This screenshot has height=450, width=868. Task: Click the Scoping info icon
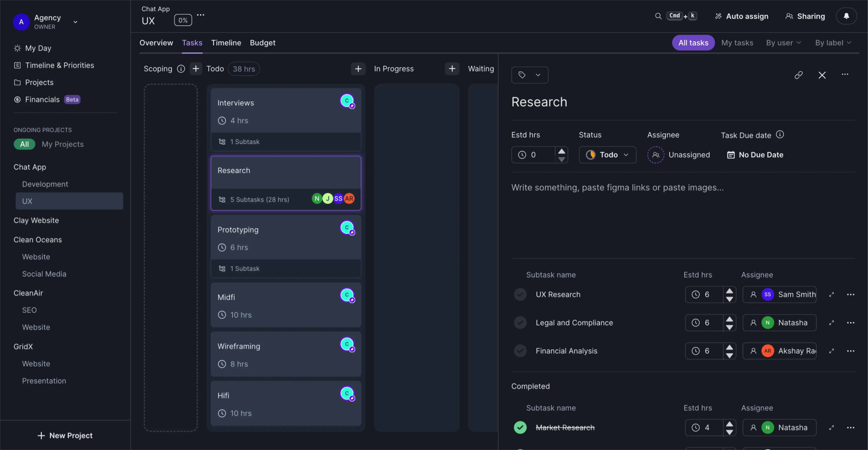[x=181, y=69]
